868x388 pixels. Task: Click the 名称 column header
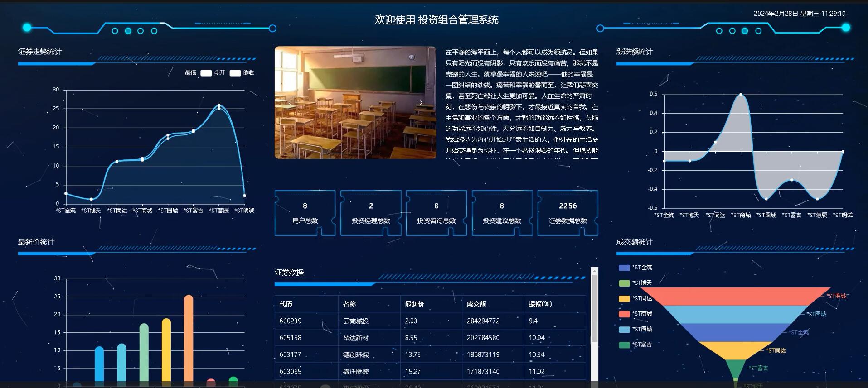click(369, 304)
